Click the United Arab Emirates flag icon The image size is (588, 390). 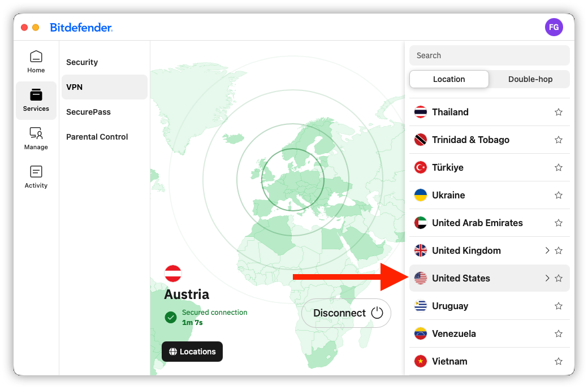tap(421, 223)
